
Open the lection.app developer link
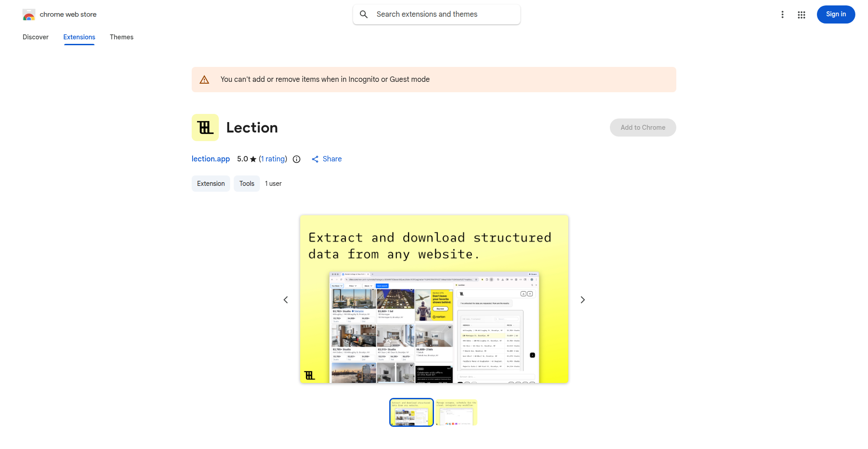[211, 159]
